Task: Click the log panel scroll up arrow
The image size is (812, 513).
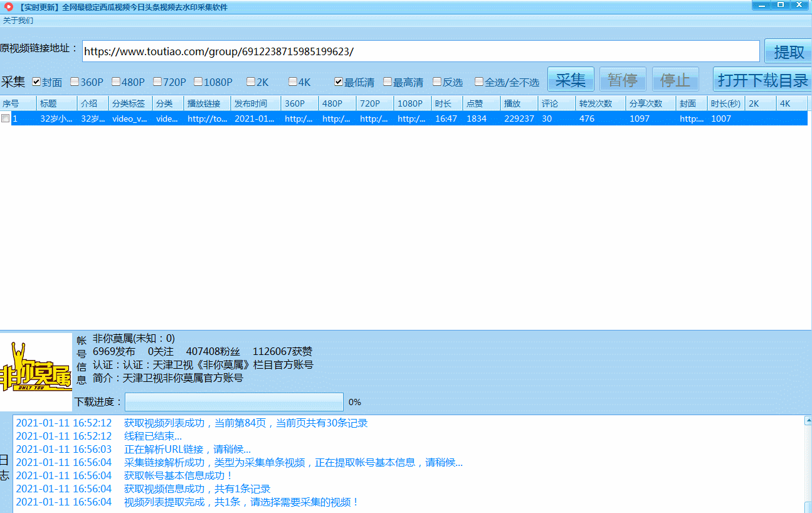Action: tap(808, 421)
